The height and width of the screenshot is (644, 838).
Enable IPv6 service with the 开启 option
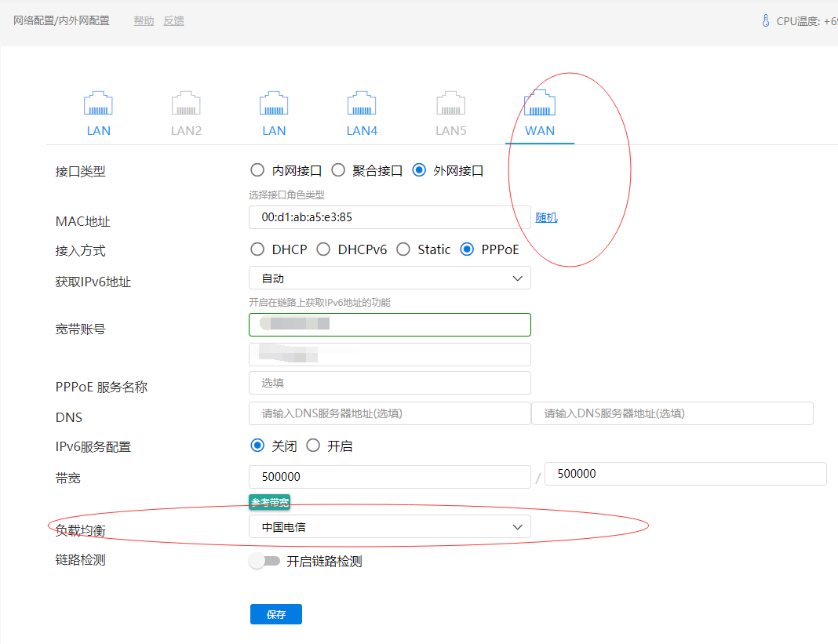(313, 446)
